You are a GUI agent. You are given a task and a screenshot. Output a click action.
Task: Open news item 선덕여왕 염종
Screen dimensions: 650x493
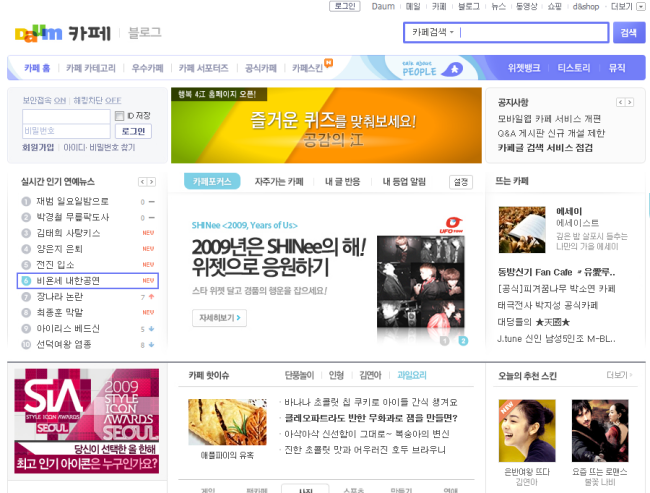[64, 344]
